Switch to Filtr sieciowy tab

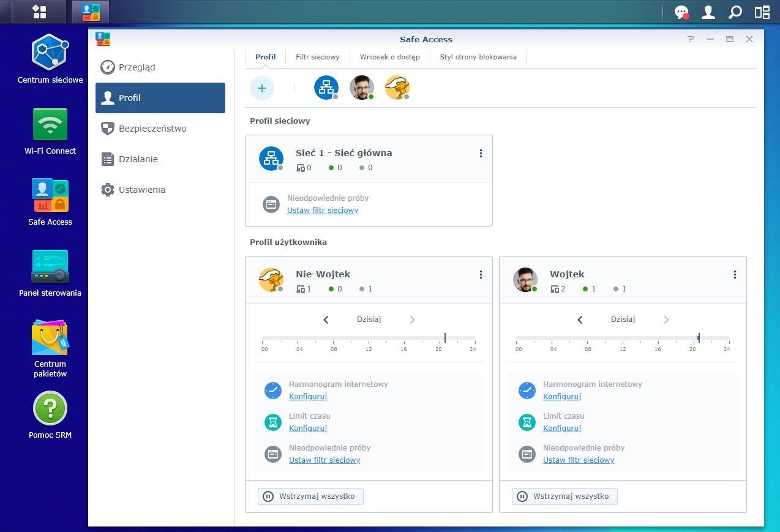(x=318, y=57)
